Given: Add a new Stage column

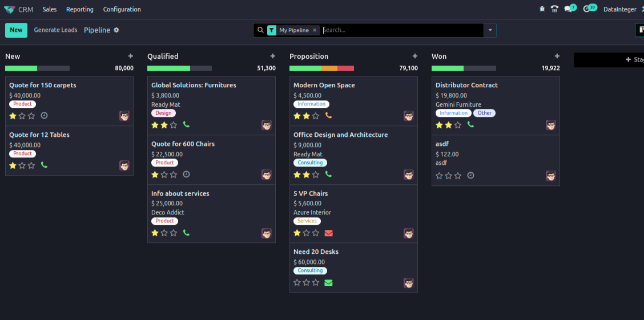Looking at the screenshot, I should [609, 60].
